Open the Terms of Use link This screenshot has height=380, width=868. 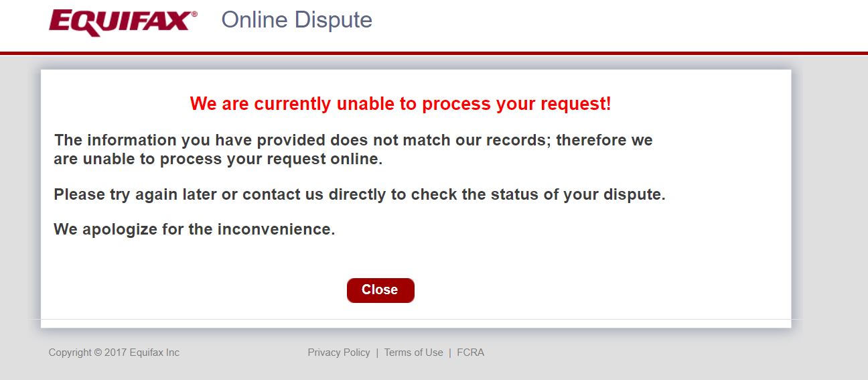pos(413,353)
